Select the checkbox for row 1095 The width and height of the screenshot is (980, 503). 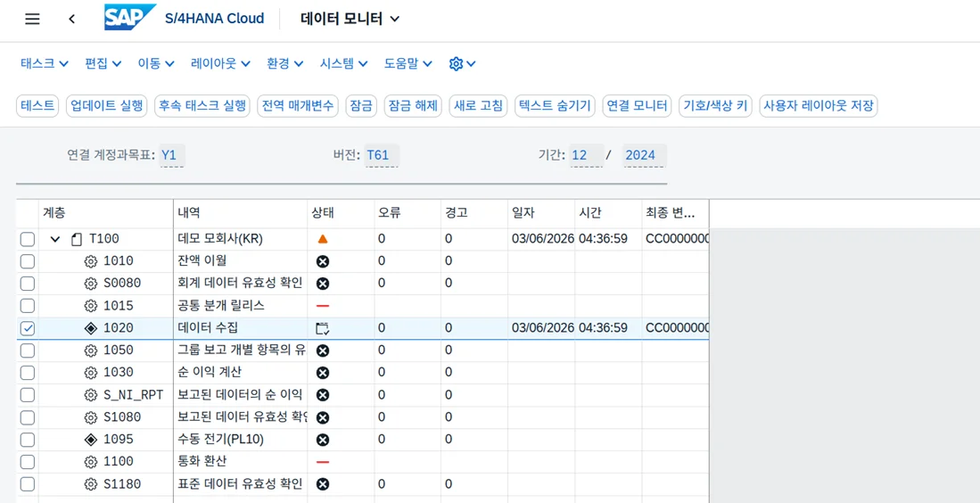28,440
